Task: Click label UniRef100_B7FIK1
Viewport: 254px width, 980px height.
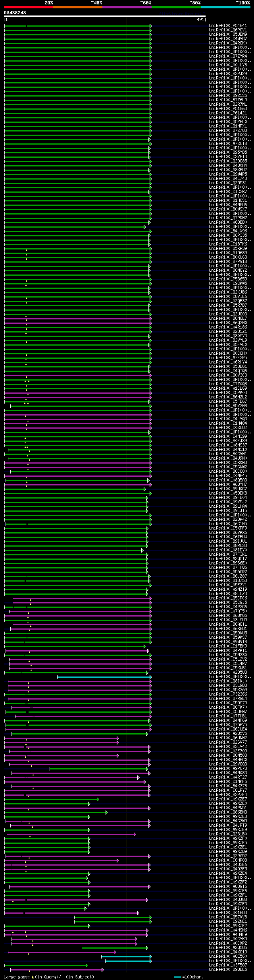Action: 228,554
